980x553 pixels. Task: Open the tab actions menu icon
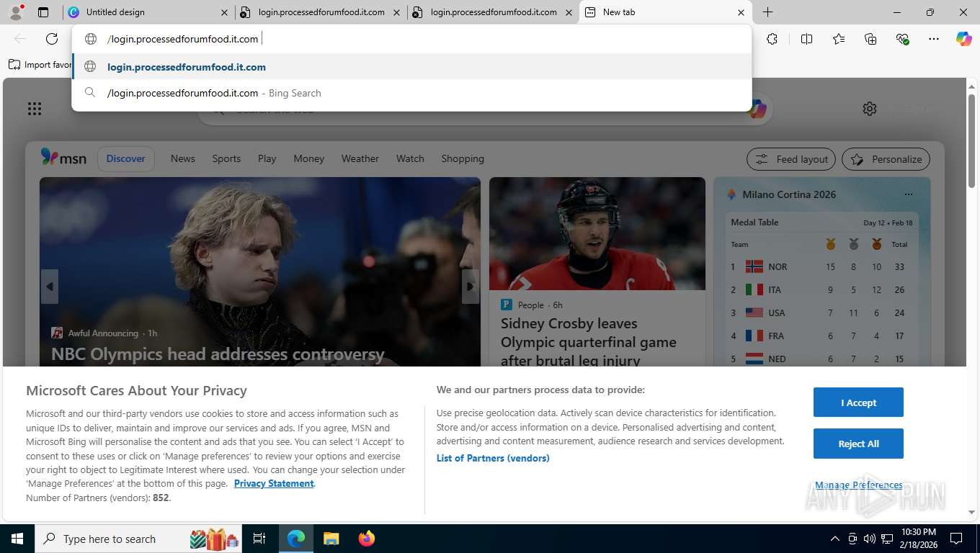(43, 12)
